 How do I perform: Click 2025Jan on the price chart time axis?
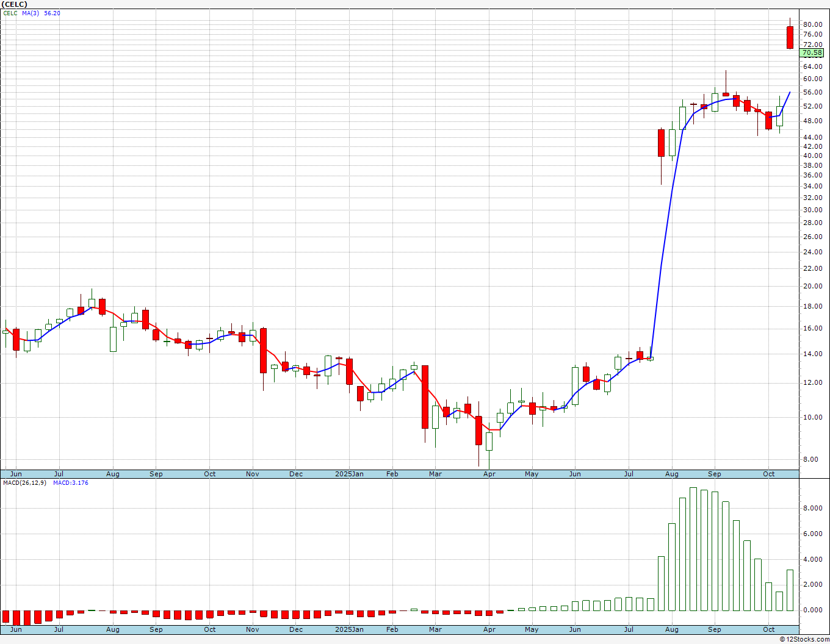pos(350,474)
